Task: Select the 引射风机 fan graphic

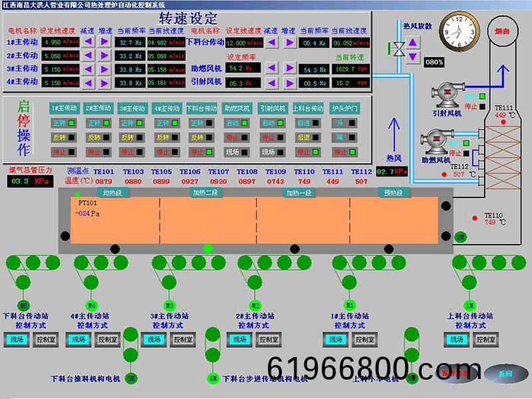Action: click(x=447, y=94)
